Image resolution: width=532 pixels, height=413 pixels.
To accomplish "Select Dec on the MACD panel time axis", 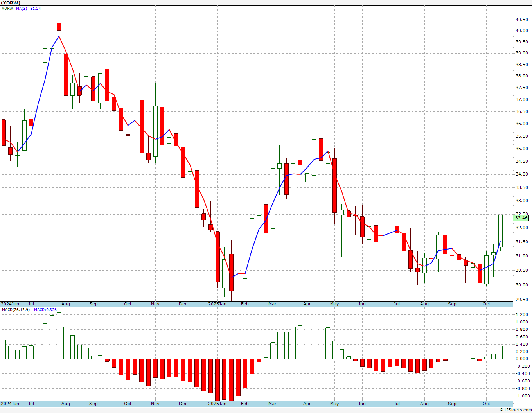I will click(183, 404).
